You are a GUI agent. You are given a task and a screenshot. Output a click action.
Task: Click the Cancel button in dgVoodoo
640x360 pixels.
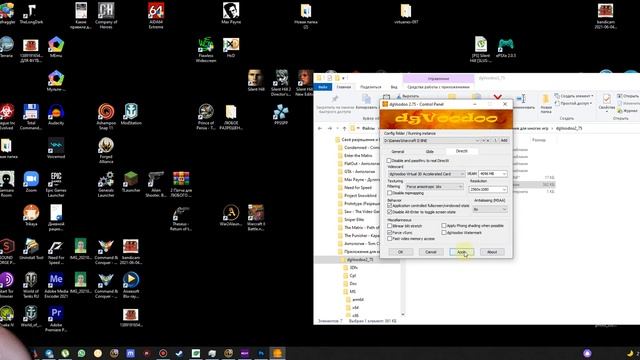click(431, 252)
